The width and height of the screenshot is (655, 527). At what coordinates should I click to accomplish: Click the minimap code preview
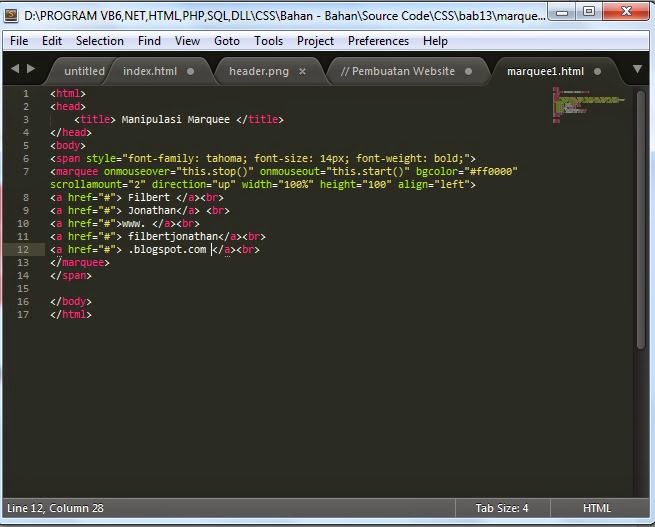587,105
